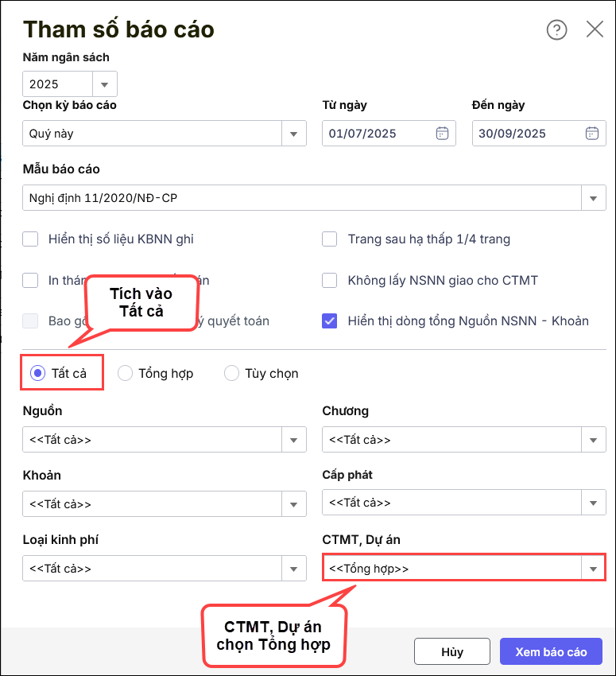Tick Trang sau hạ thấp 1/4 trang
The image size is (616, 676).
tap(330, 239)
